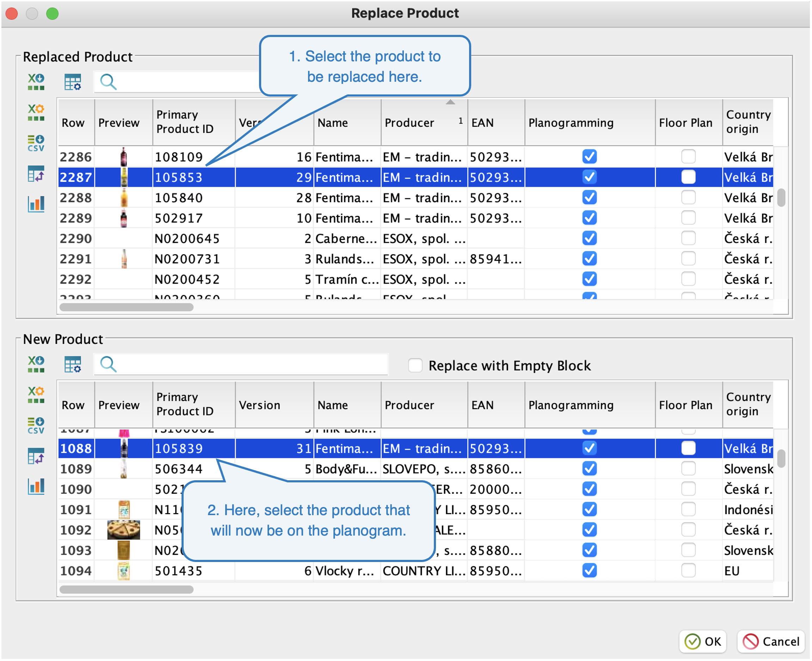Screen dimensions: 812x661
Task: Sort New Product table by Version header
Action: 259,405
